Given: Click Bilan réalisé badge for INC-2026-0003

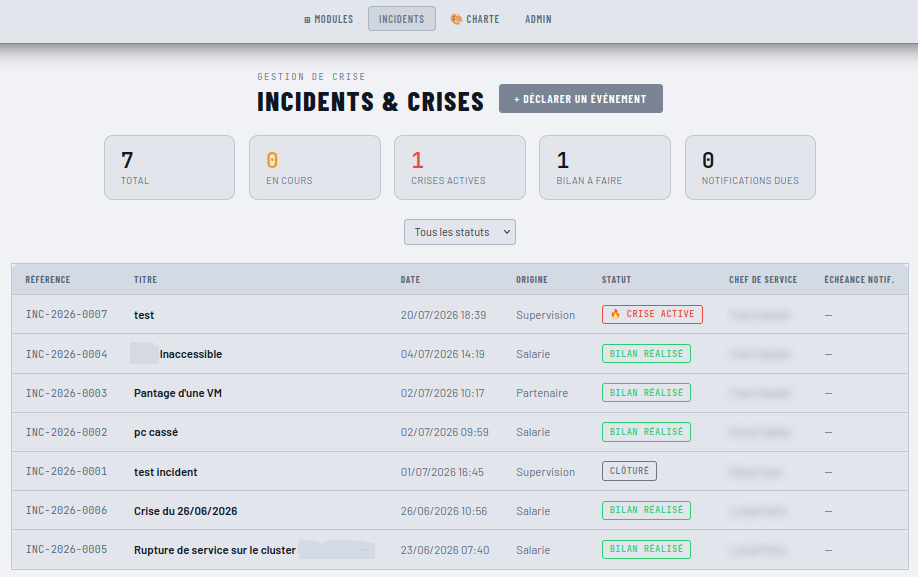Looking at the screenshot, I should click(x=646, y=393).
